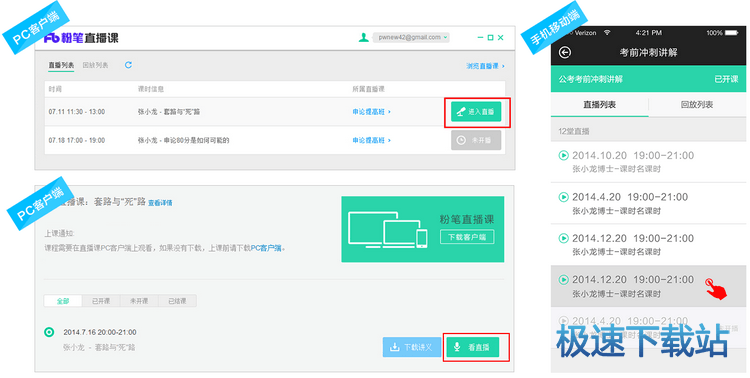Click PC客户端 download link in notice
Screen dimensions: 750x378
pyautogui.click(x=266, y=248)
